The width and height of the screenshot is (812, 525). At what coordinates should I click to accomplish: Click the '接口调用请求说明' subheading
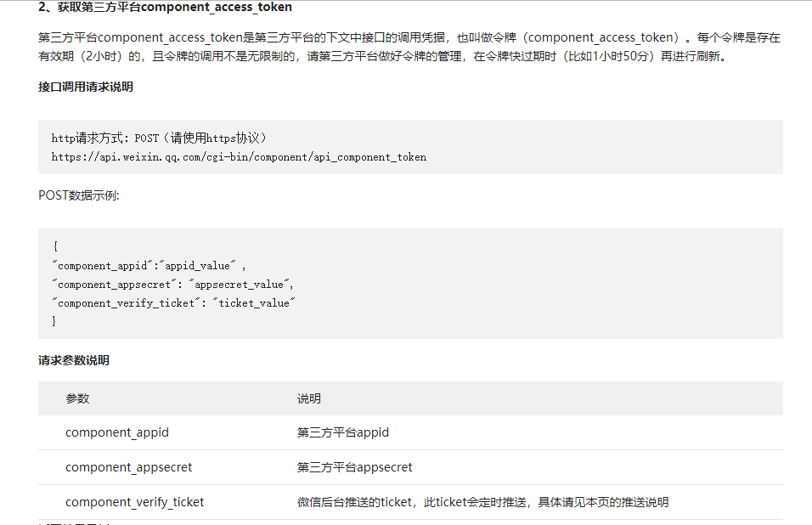pos(86,87)
